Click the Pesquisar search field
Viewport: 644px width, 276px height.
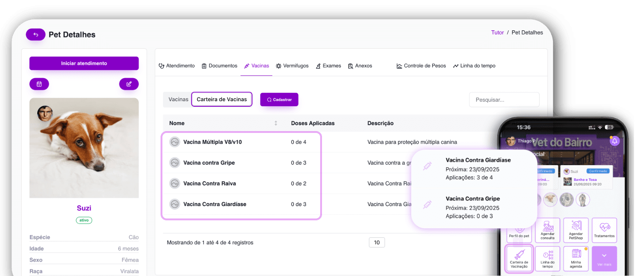point(504,100)
